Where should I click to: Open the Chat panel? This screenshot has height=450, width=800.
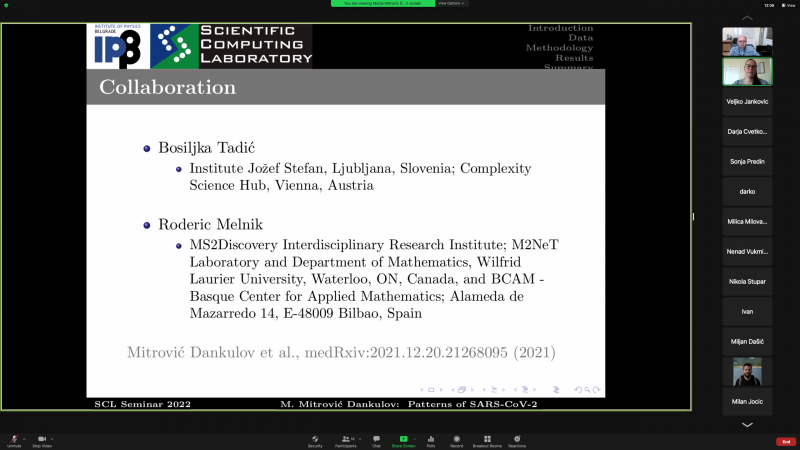point(376,439)
